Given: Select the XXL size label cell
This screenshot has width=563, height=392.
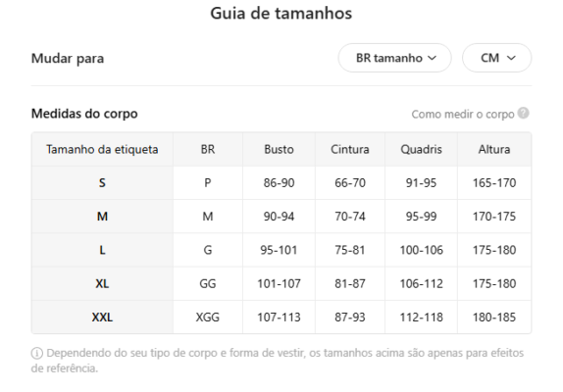Looking at the screenshot, I should click(102, 318).
